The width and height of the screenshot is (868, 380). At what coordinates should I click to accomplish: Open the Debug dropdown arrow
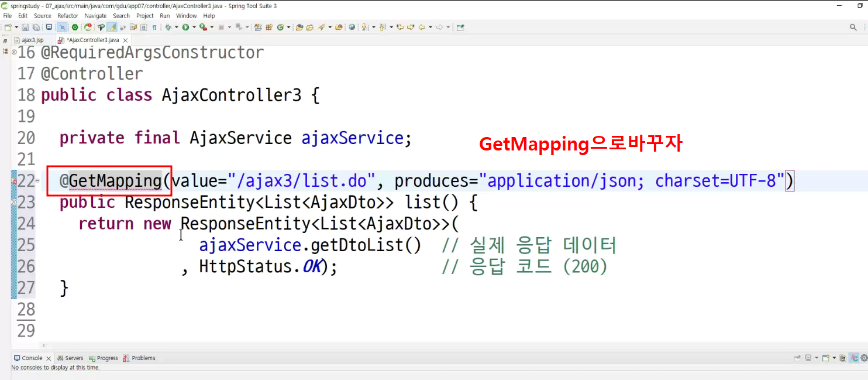pyautogui.click(x=176, y=27)
